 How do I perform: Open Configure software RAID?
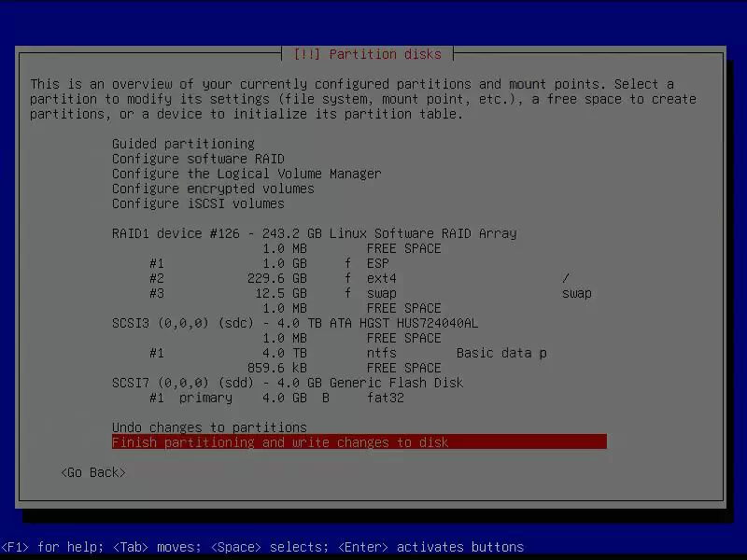click(198, 159)
